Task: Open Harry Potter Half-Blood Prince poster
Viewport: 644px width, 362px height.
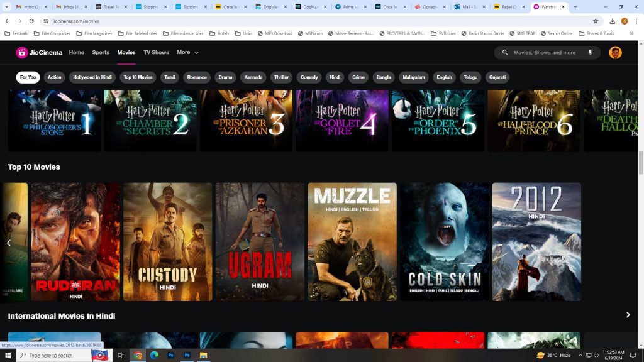Action: [x=534, y=121]
